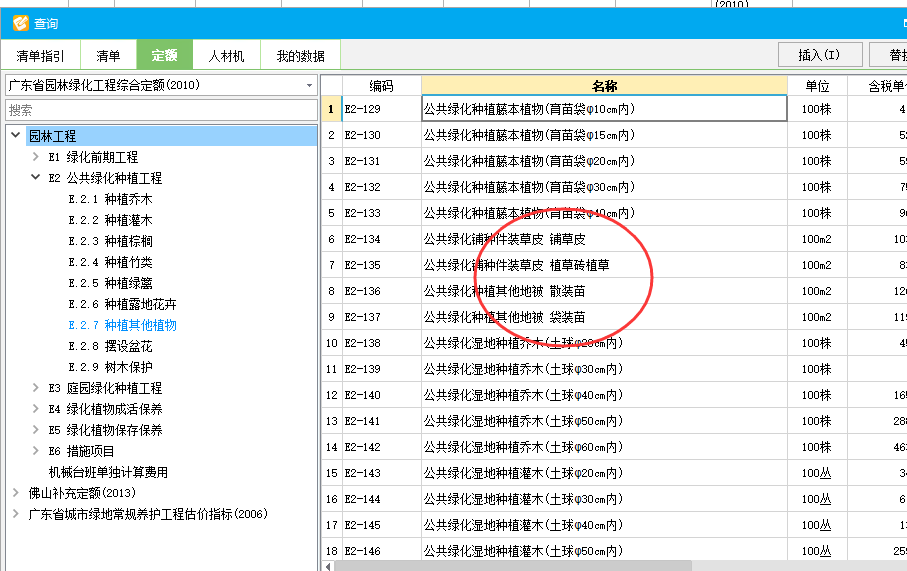Select tree item 园林工程
Viewport: 907px width, 571px height.
(x=53, y=136)
